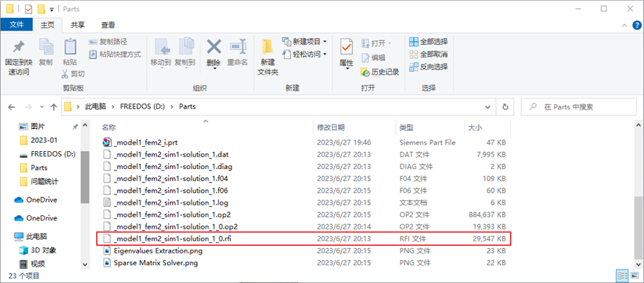
Task: Click the Refresh button
Action: pos(506,106)
